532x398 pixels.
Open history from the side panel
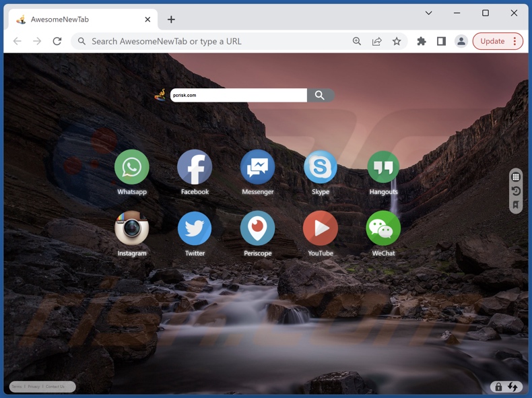pos(516,191)
